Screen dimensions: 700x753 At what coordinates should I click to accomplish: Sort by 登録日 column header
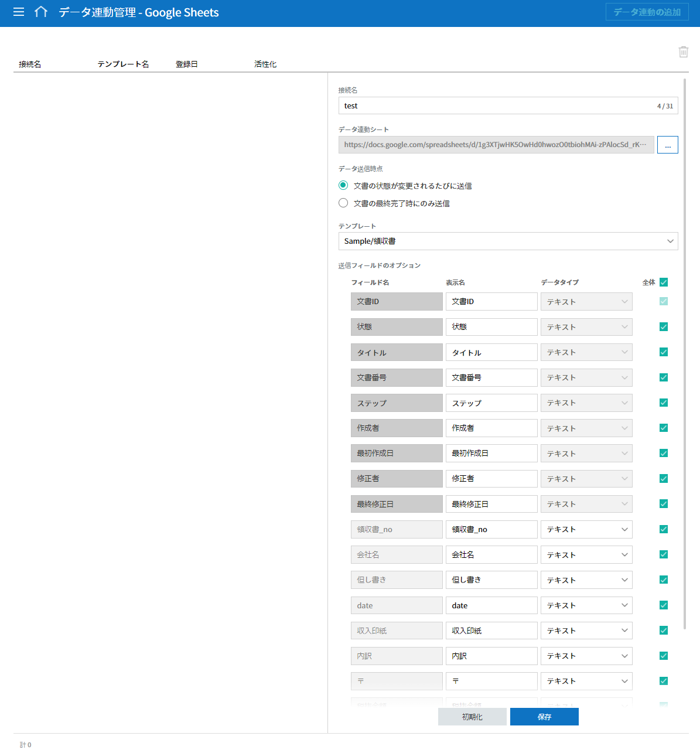187,64
